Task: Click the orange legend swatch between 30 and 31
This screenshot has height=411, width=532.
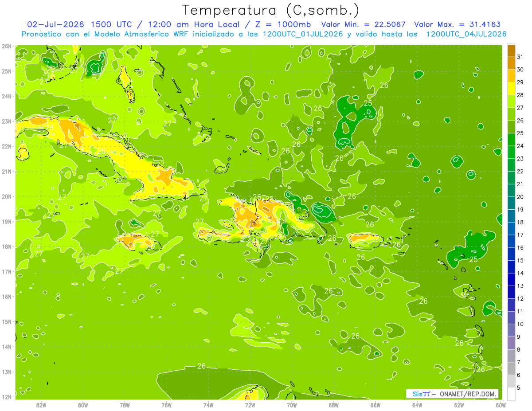Action: pos(511,63)
